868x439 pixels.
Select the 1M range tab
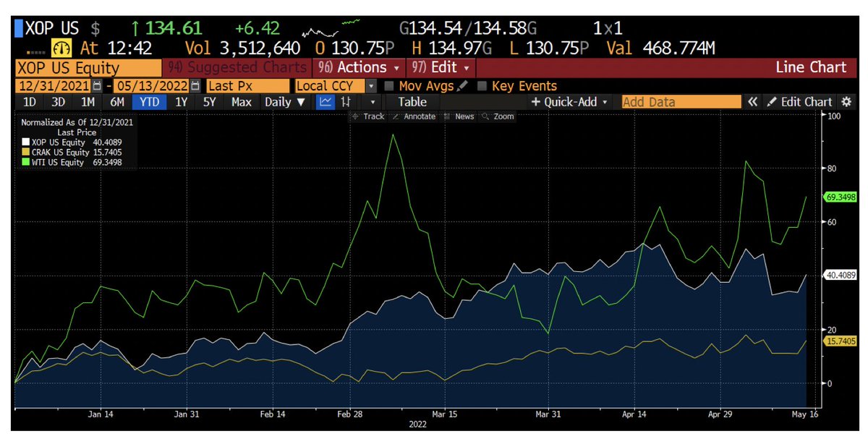tap(88, 102)
